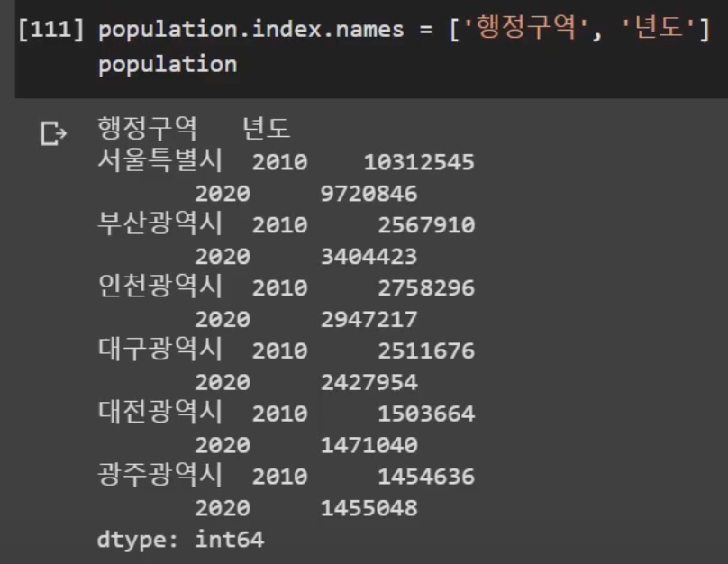This screenshot has height=564, width=728.
Task: Select the value 2758296
Action: (426, 287)
